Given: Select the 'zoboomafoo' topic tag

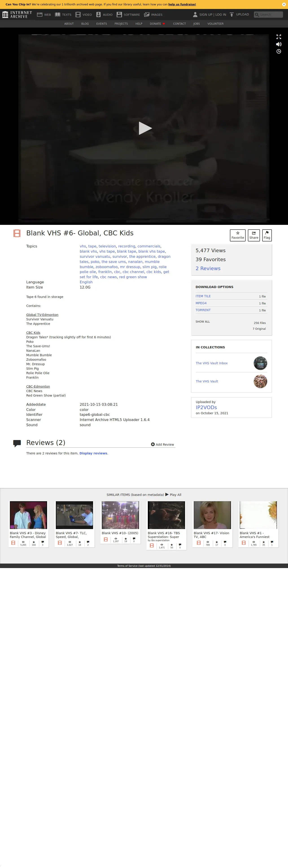Looking at the screenshot, I should click(107, 267).
